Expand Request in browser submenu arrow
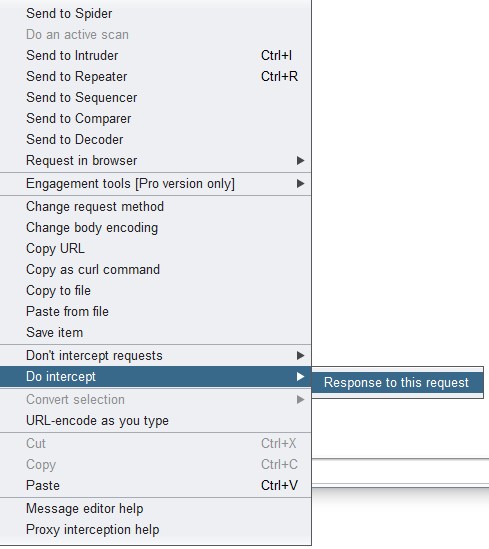The height and width of the screenshot is (549, 489). [x=300, y=161]
